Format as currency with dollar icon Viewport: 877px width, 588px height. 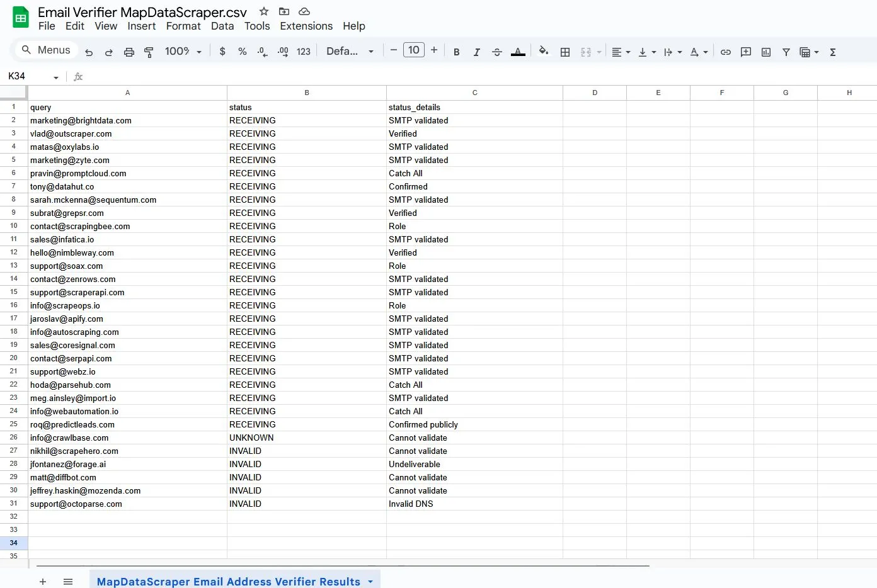pos(222,52)
